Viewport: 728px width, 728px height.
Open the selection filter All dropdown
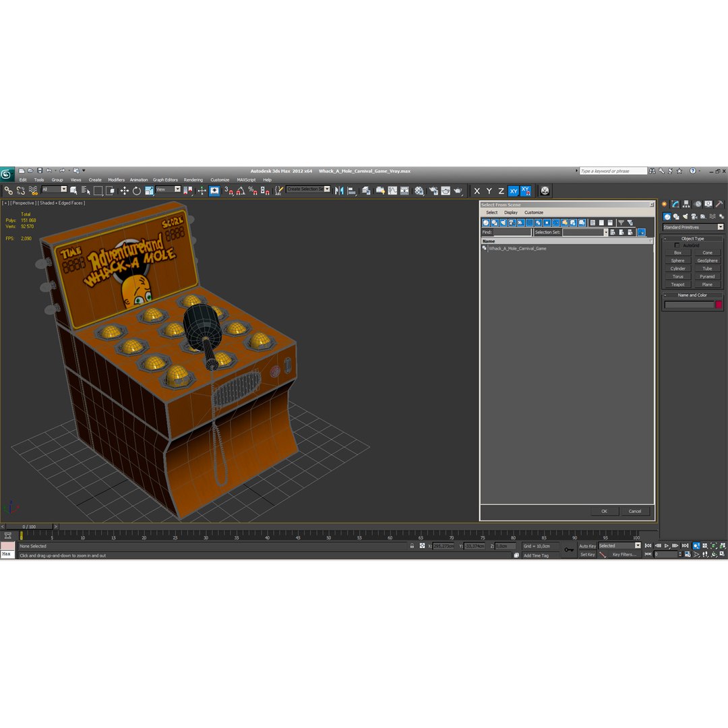pos(55,189)
